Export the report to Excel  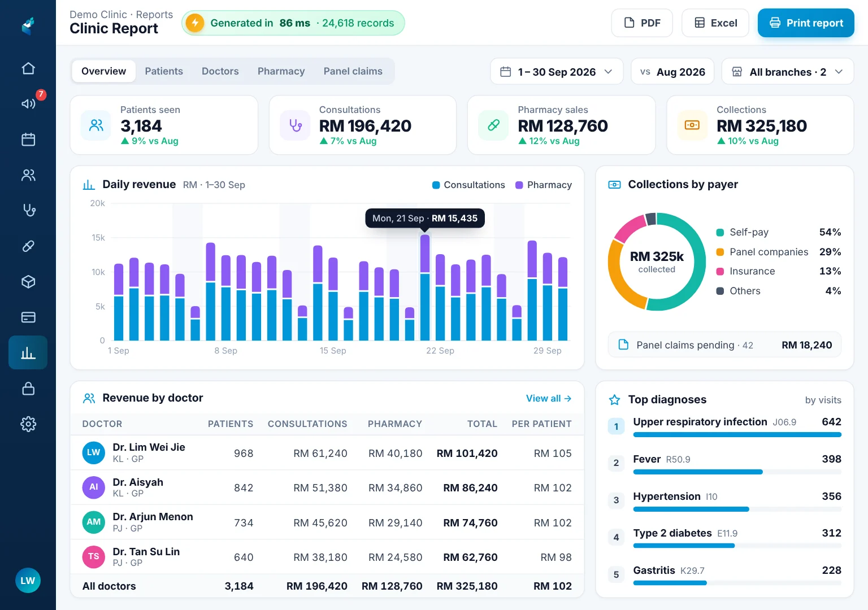point(715,23)
